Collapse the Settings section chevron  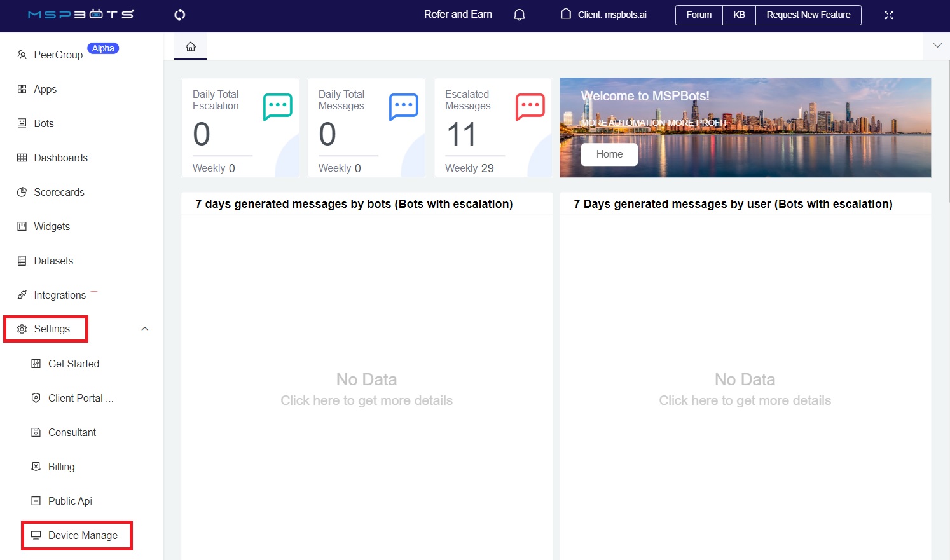(144, 329)
